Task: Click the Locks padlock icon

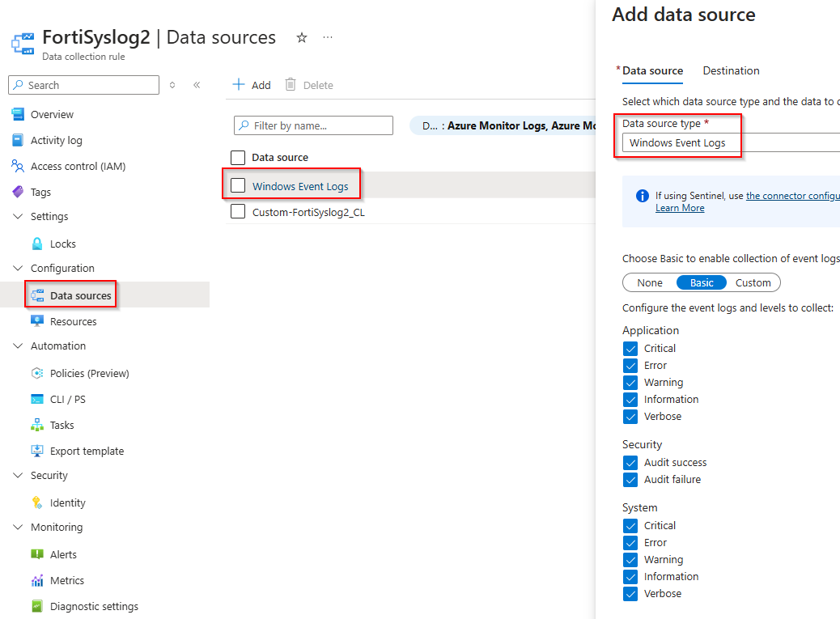Action: [37, 244]
